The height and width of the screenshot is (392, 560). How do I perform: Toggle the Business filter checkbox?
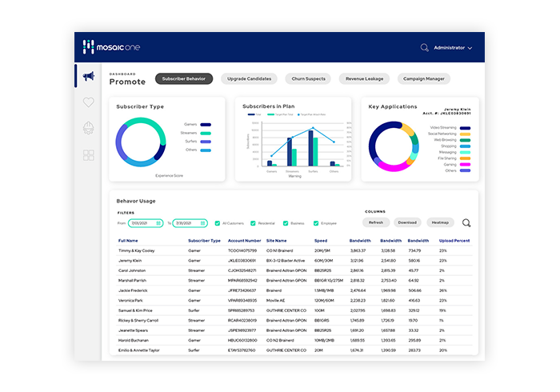[286, 223]
